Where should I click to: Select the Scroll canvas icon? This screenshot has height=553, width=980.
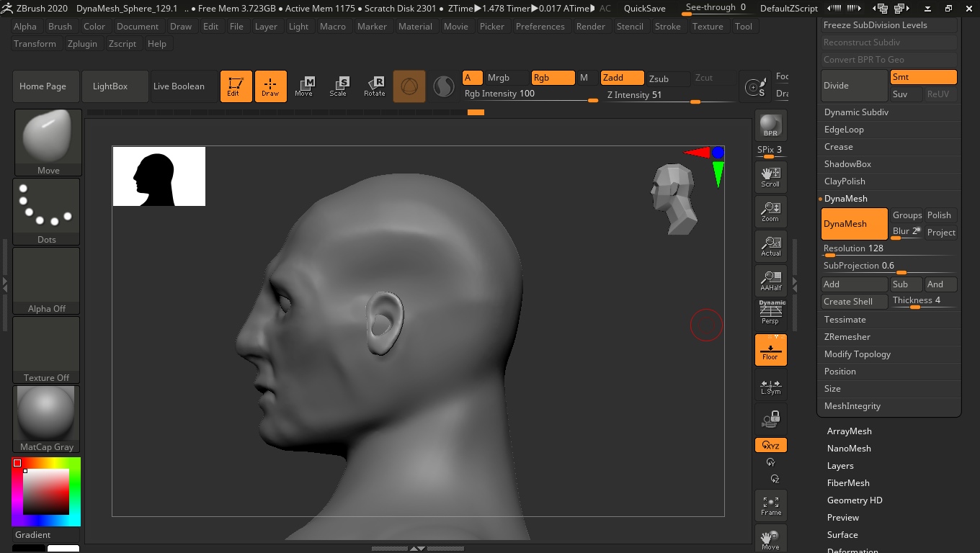[x=770, y=176]
